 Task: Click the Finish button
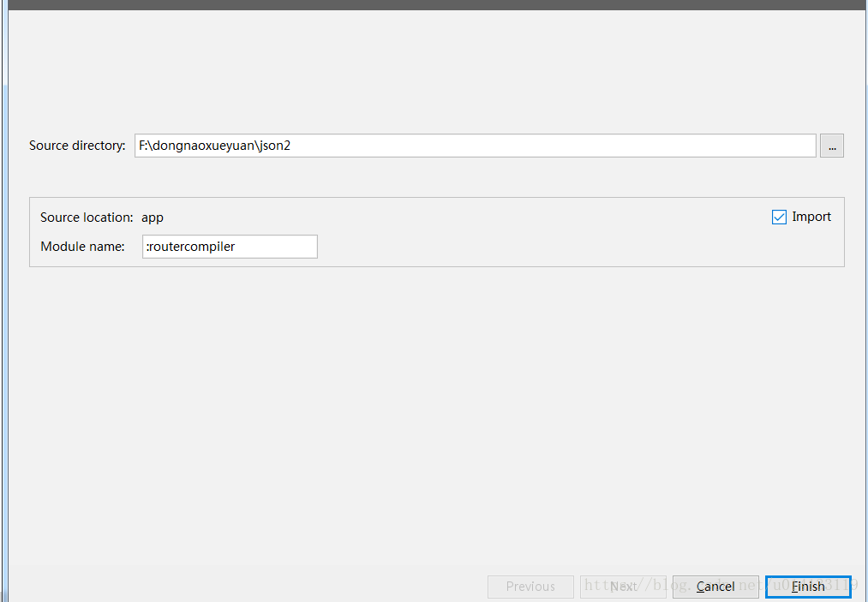coord(808,587)
